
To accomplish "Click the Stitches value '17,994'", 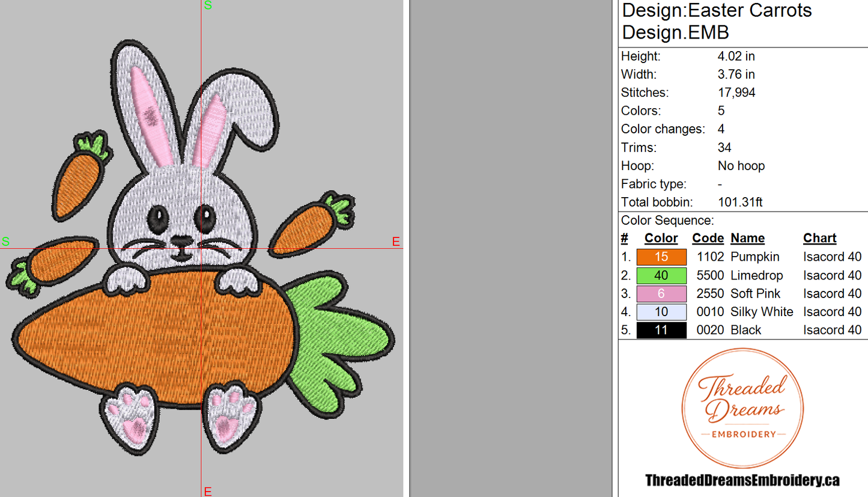I will [736, 93].
